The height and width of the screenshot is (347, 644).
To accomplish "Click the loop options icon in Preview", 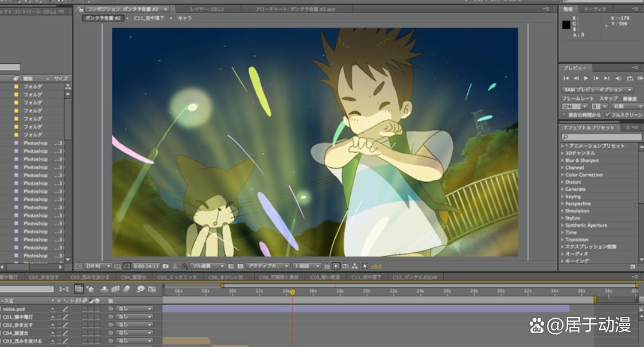I will tap(630, 78).
